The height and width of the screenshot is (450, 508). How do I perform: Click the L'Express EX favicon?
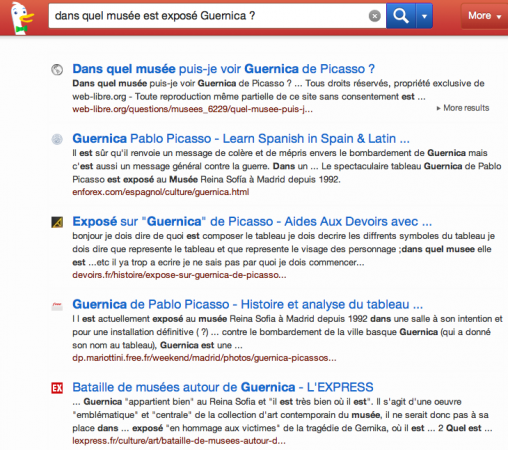(x=57, y=388)
